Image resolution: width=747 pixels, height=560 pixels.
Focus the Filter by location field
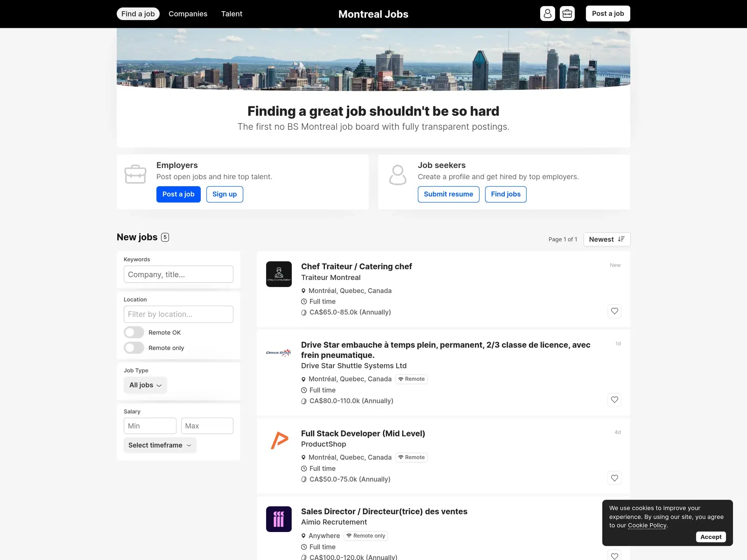178,315
